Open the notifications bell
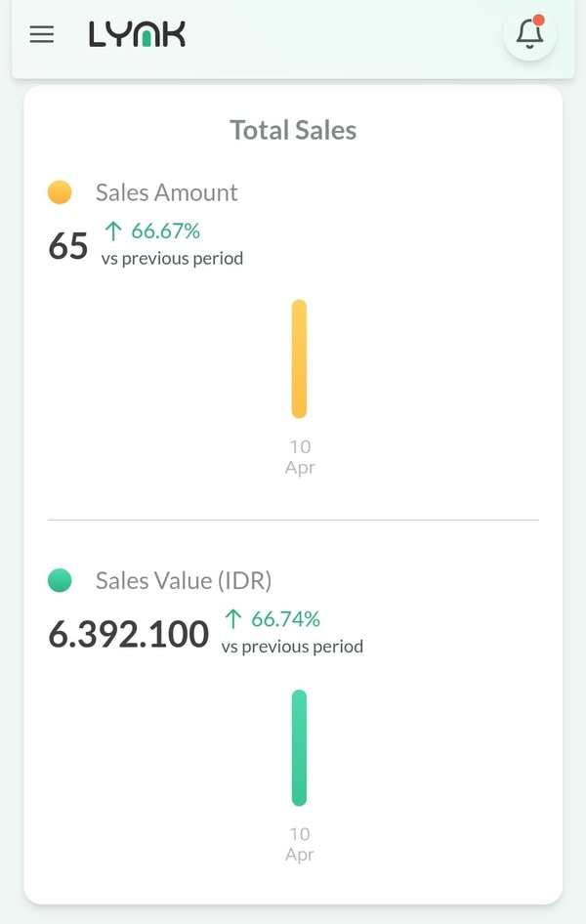 pos(529,34)
